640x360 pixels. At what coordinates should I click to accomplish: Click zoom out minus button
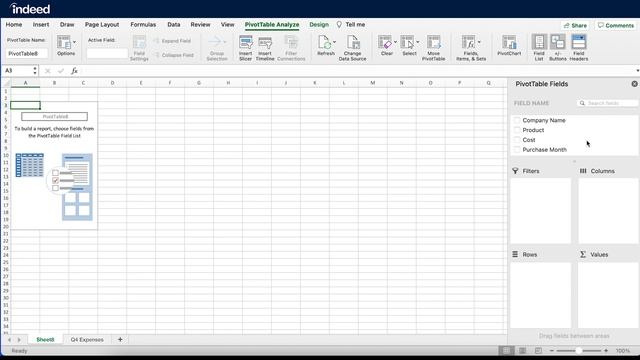[552, 351]
